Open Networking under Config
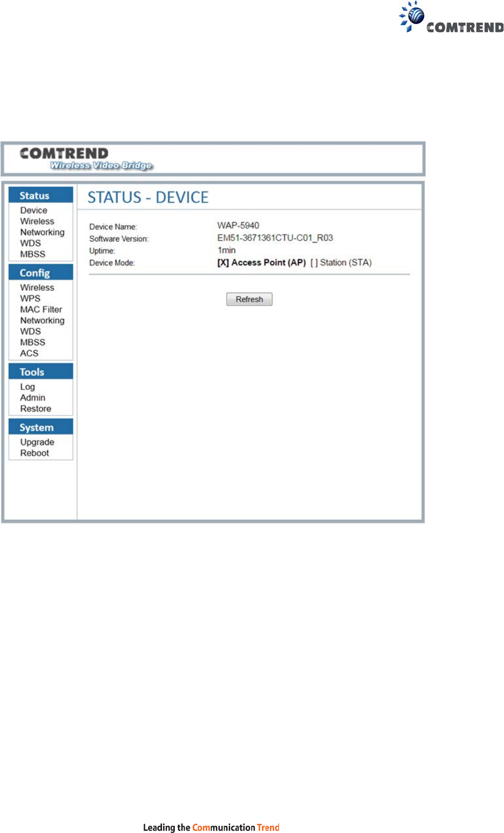 point(43,321)
